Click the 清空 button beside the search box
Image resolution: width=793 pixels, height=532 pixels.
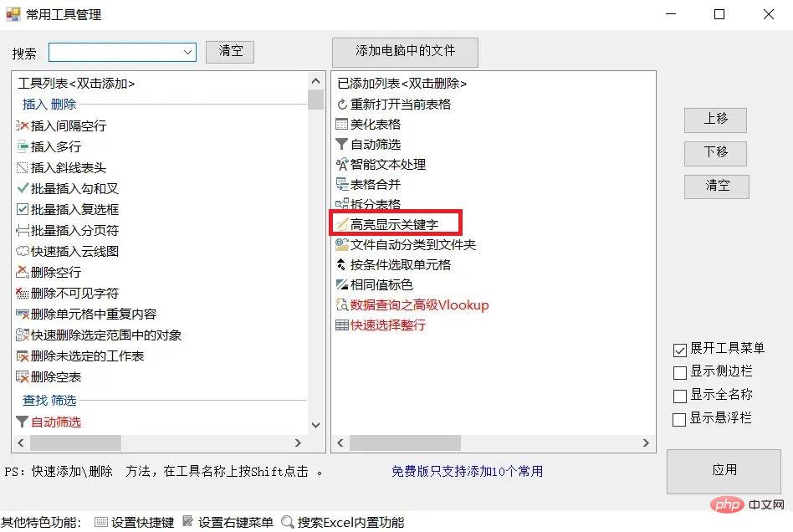point(230,52)
